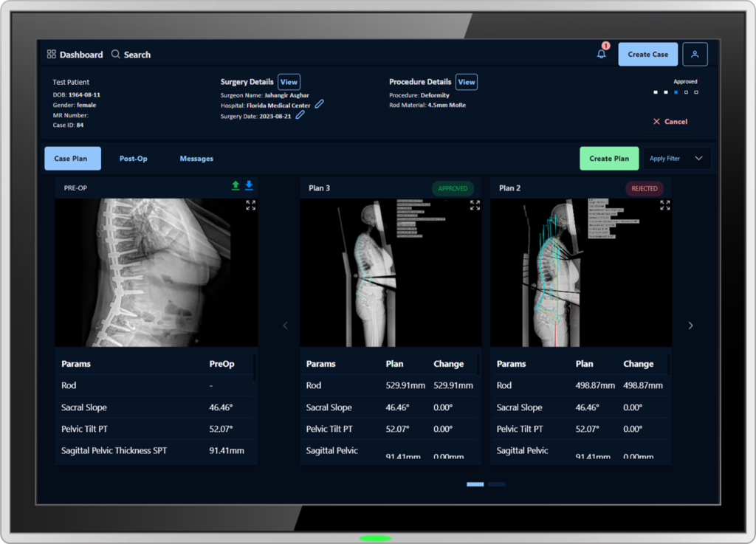
Task: Click the Apply Filter chevron arrow
Action: 698,159
